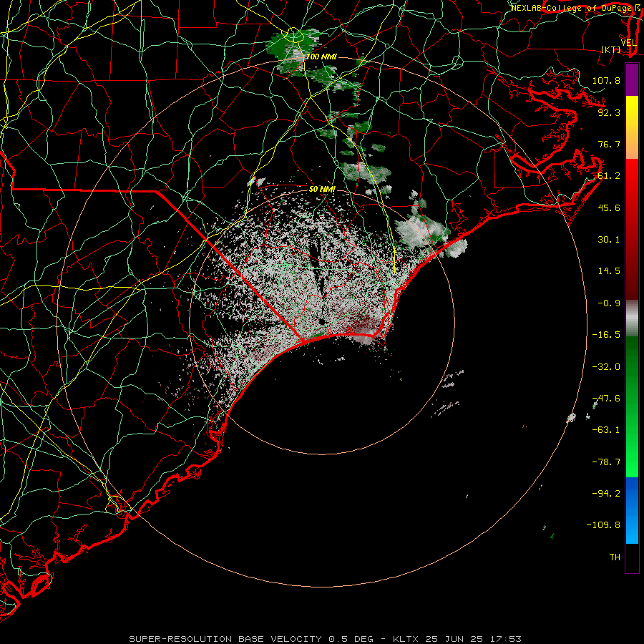The image size is (644, 644).
Task: Click the 50 NMI range ring label
Action: pyautogui.click(x=322, y=189)
